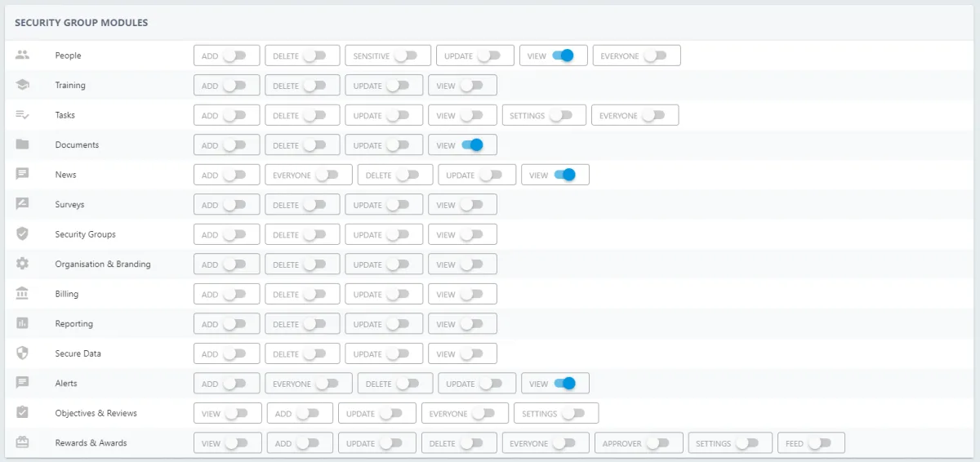The height and width of the screenshot is (462, 980).
Task: Enable the Billing ADD toggle
Action: [234, 294]
